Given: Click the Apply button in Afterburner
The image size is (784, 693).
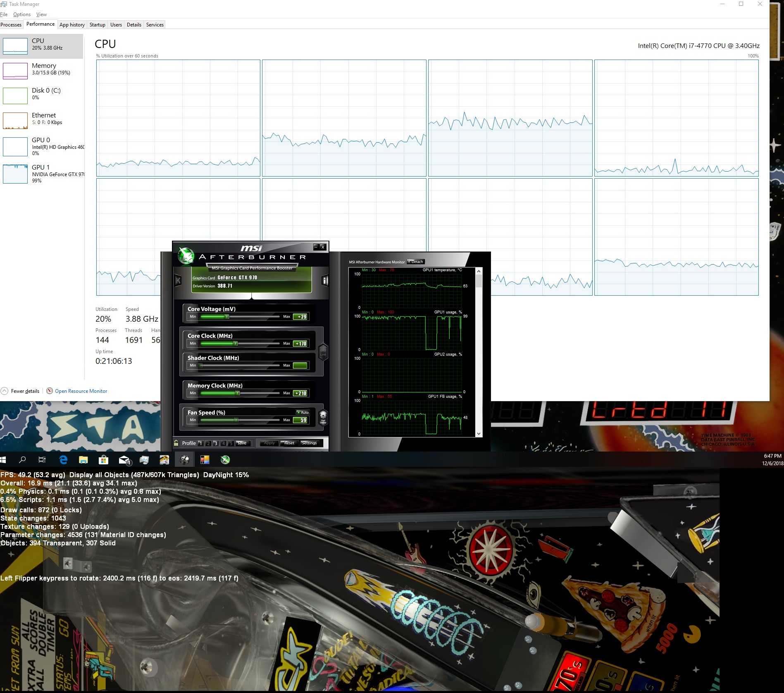Looking at the screenshot, I should (x=269, y=443).
